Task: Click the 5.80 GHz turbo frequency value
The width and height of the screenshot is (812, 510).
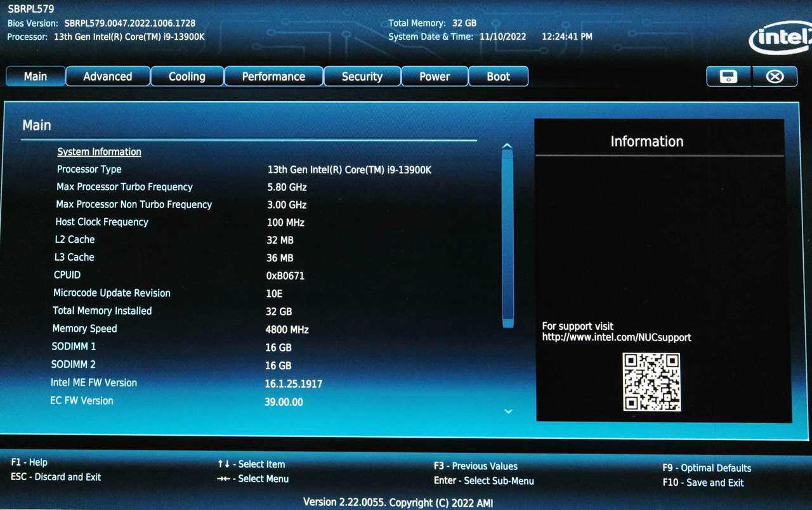Action: pos(287,187)
